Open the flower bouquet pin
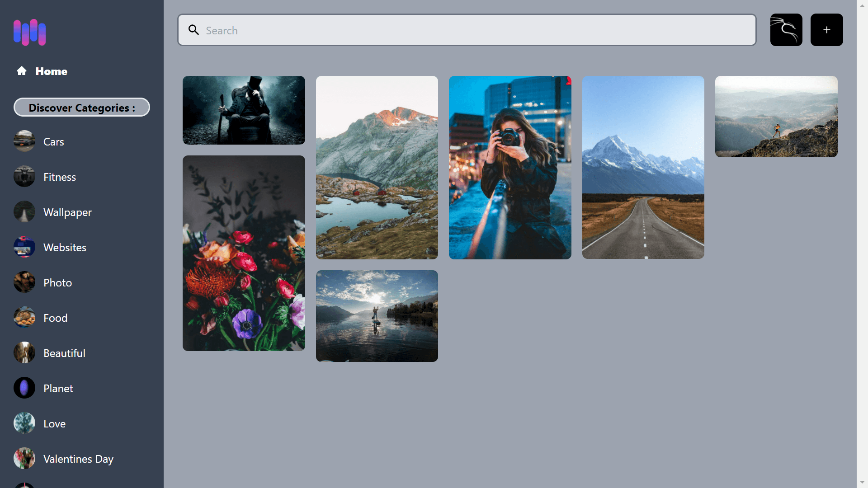Screen dimensions: 868x488 (x=244, y=253)
